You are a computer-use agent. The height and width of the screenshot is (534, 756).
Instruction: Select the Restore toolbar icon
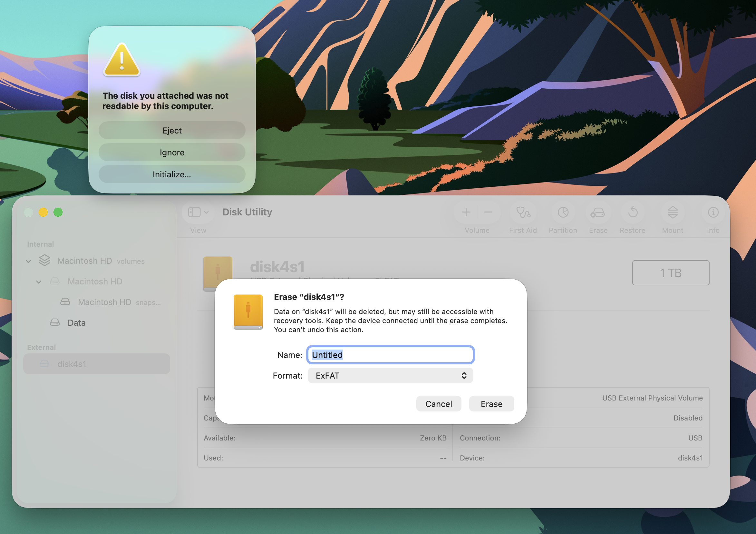coord(633,213)
